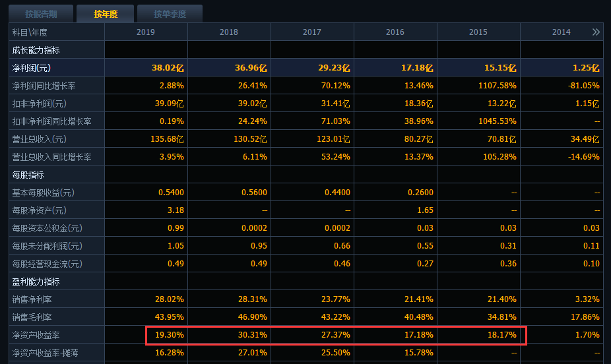Select the 每股指标 section row
The width and height of the screenshot is (611, 364).
point(306,175)
